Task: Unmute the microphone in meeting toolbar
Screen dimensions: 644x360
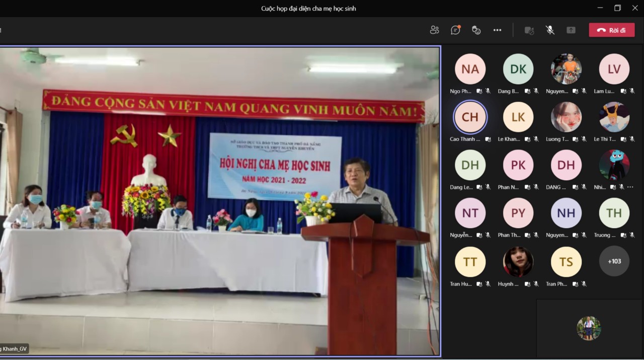Action: point(550,30)
